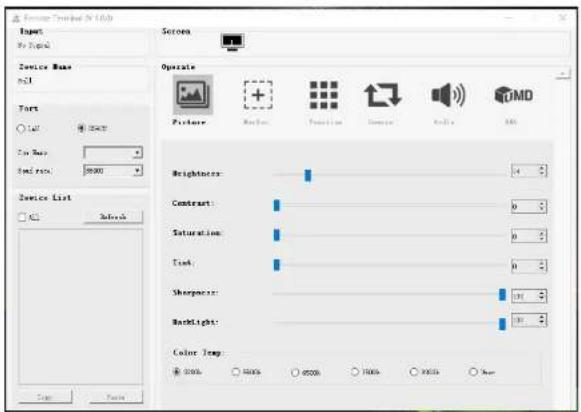Open the Picture operation panel
The height and width of the screenshot is (412, 581).
click(193, 94)
